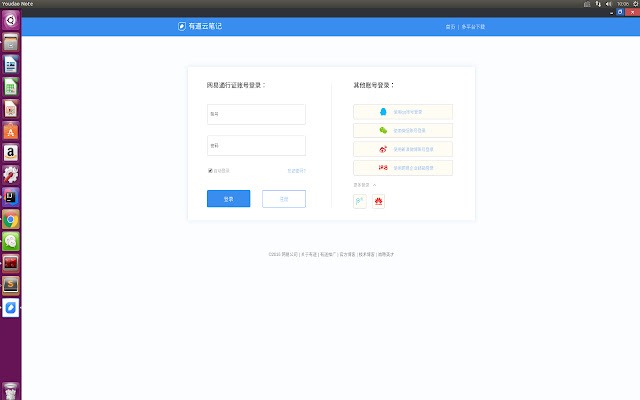640x400 pixels.
Task: Launch LibreOffice Calc from the dock
Action: point(11,87)
